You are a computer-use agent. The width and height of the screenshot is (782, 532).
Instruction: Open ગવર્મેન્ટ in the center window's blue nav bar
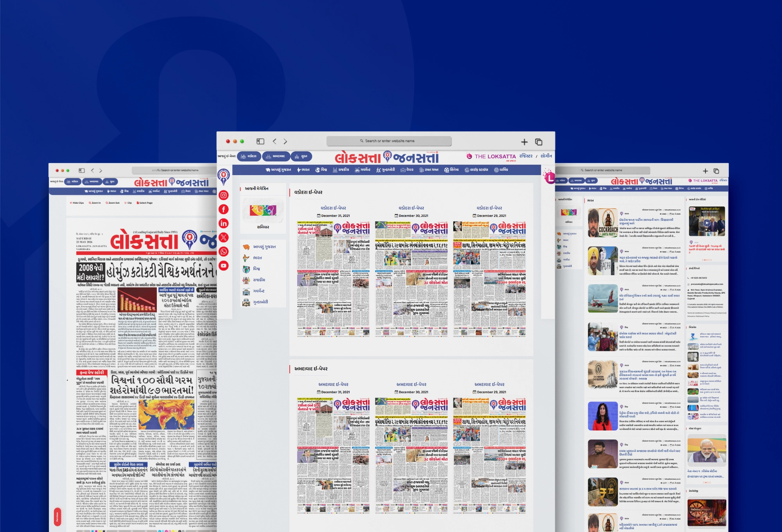click(363, 170)
